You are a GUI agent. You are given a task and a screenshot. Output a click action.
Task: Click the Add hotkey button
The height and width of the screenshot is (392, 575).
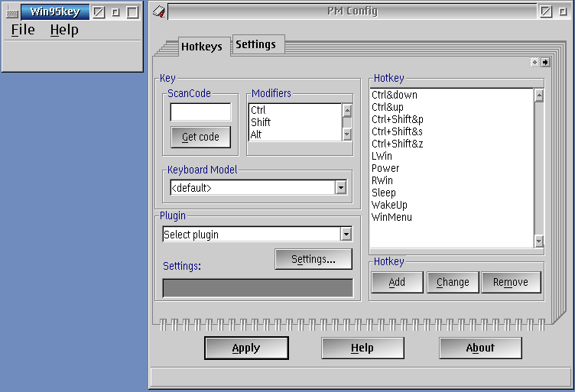coord(397,282)
